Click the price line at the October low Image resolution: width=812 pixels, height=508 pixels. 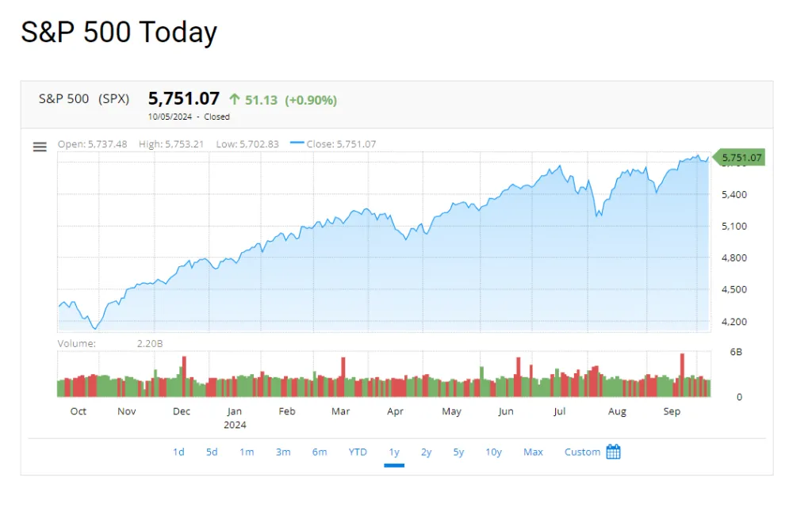click(x=95, y=328)
